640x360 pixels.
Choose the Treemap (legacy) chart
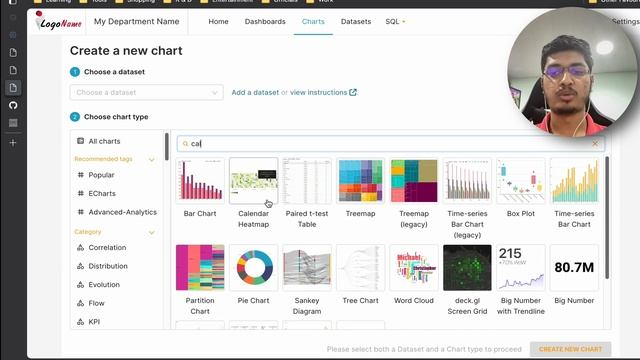point(414,181)
